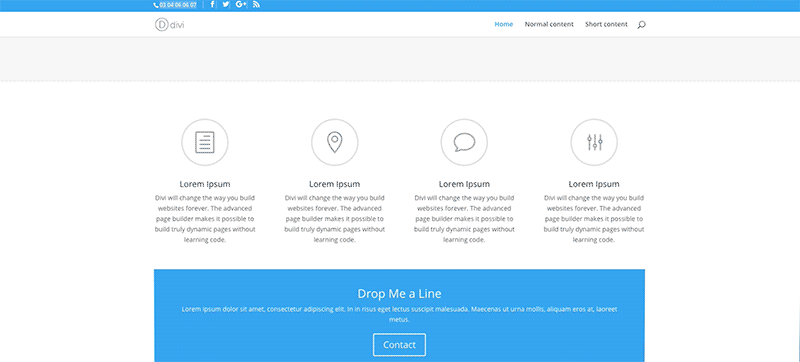The image size is (800, 362).
Task: Click Lorem Ipsum heading under sliders icon
Action: (594, 184)
